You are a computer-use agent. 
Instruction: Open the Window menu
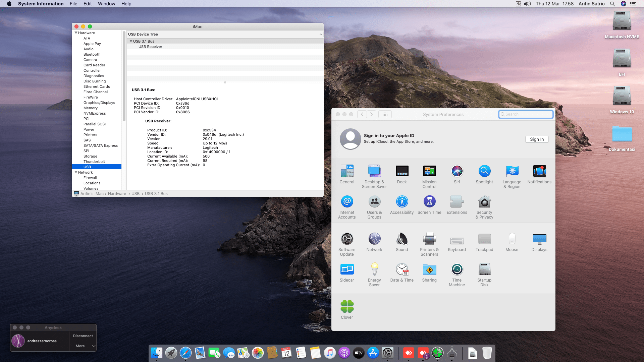click(x=106, y=4)
